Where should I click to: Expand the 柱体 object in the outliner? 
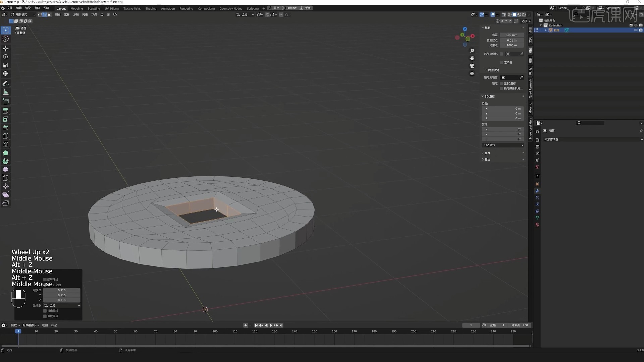[546, 30]
